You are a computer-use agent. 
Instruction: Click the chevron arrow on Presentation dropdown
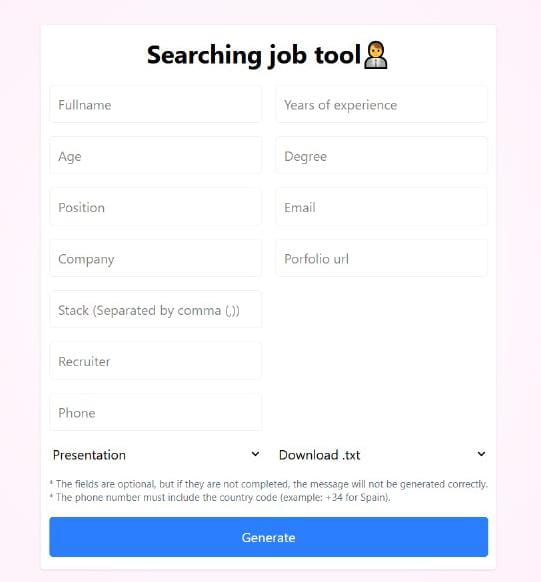255,454
